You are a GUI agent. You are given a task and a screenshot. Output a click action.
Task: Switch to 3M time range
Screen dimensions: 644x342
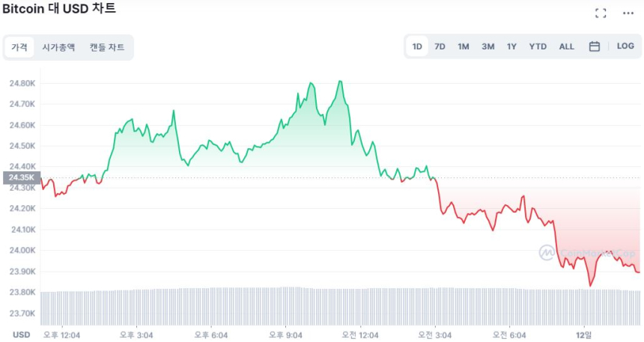click(x=488, y=46)
